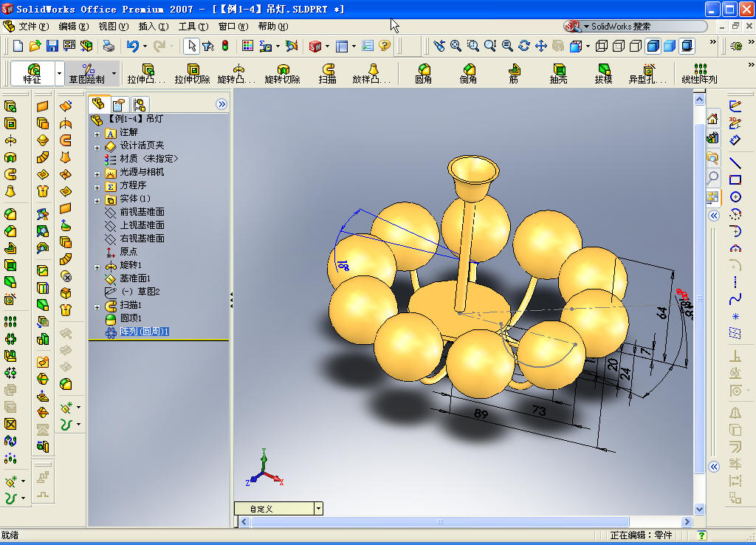This screenshot has height=545, width=756.
Task: Open the 视图(V) menu
Action: tap(113, 26)
